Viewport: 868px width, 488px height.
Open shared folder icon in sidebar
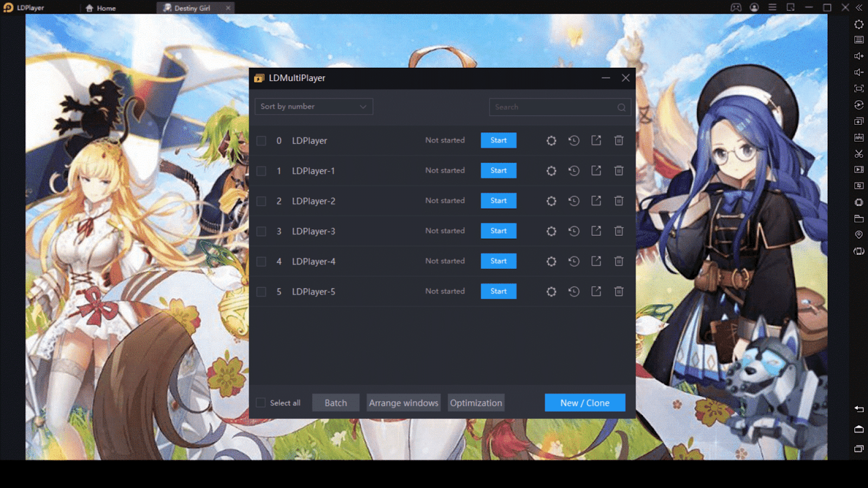tap(859, 219)
